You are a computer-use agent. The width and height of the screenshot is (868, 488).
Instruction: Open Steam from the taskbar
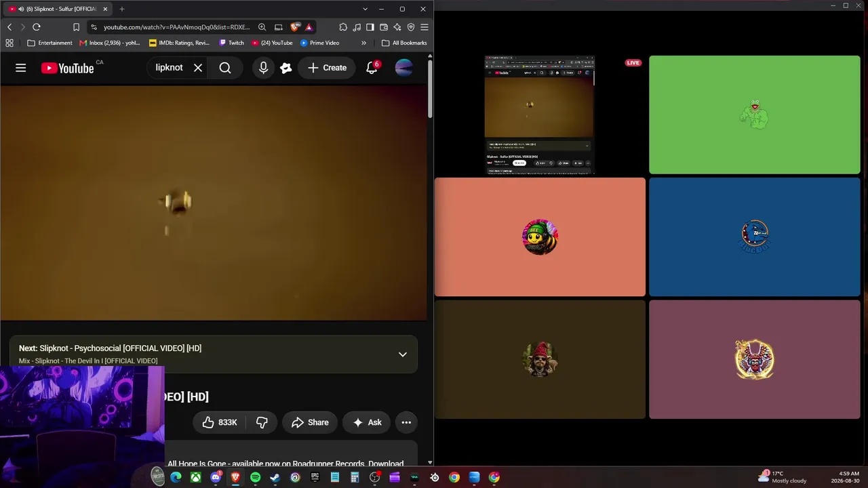pos(275,477)
